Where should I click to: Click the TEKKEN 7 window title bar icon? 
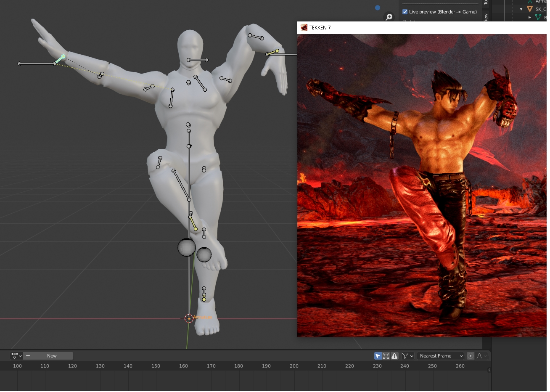[x=304, y=27]
